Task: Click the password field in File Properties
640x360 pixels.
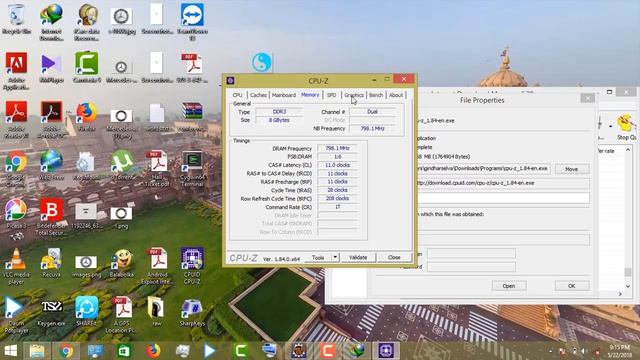Action: [x=471, y=267]
